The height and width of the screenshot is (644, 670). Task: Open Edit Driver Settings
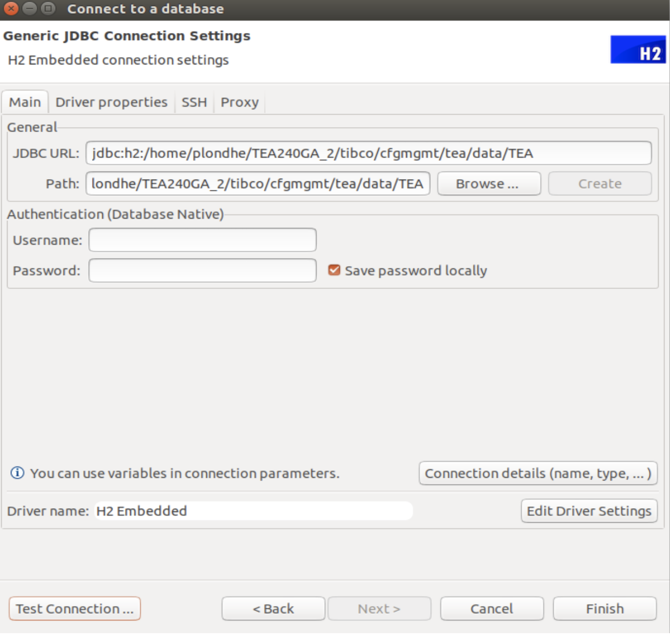click(x=589, y=511)
